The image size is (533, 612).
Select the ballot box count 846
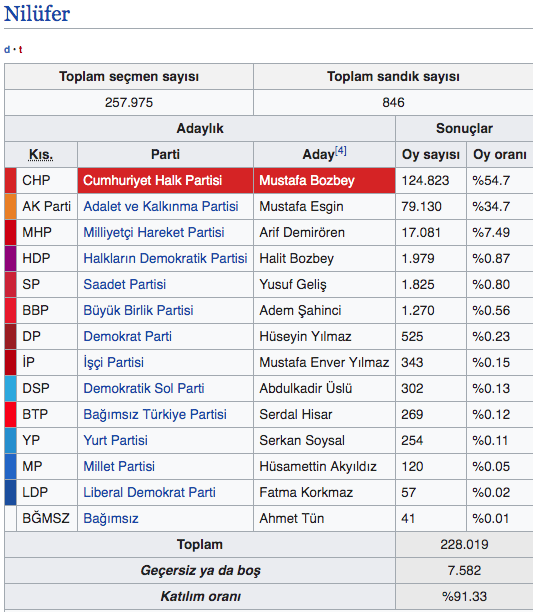[x=393, y=103]
